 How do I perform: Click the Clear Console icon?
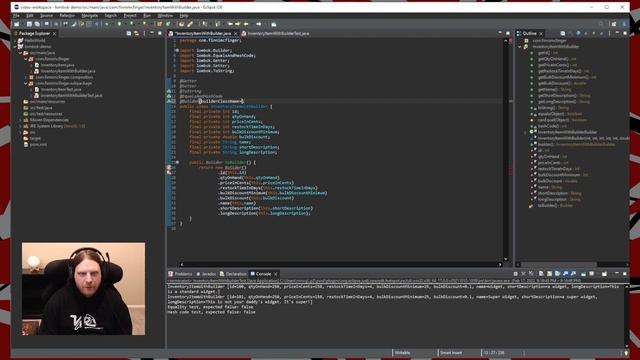pos(541,274)
